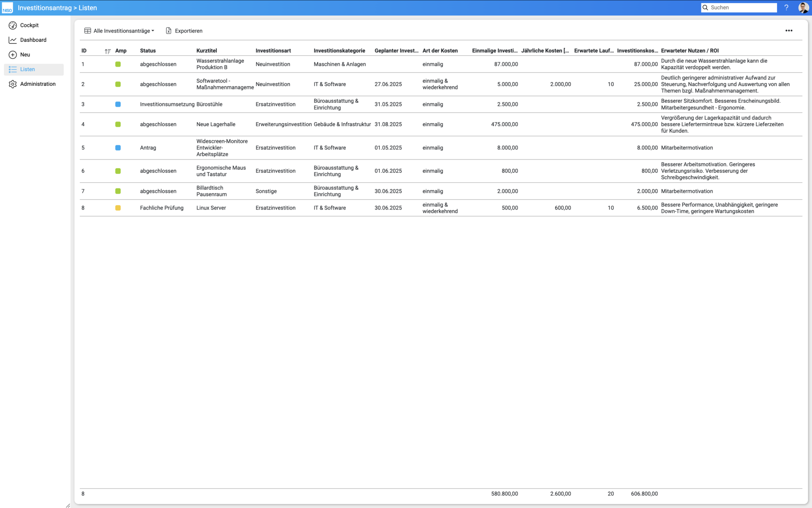This screenshot has height=508, width=812.
Task: Click the 475.000,00 one-time investment value
Action: click(x=504, y=125)
